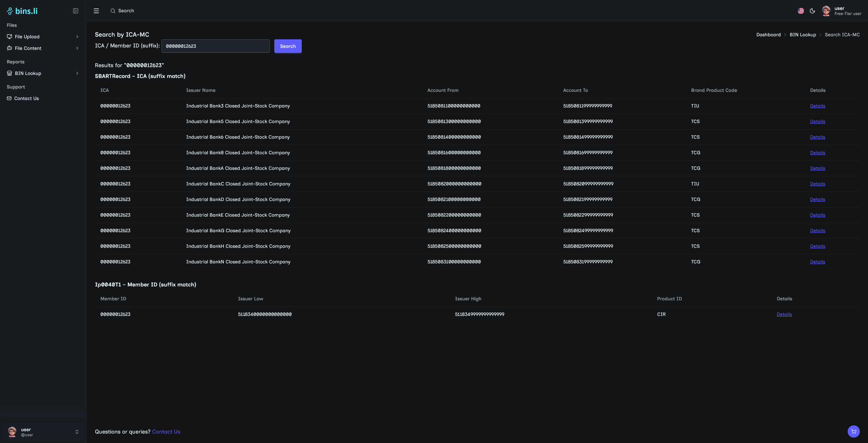Toggle dark mode moon icon
Image resolution: width=868 pixels, height=443 pixels.
(x=812, y=11)
